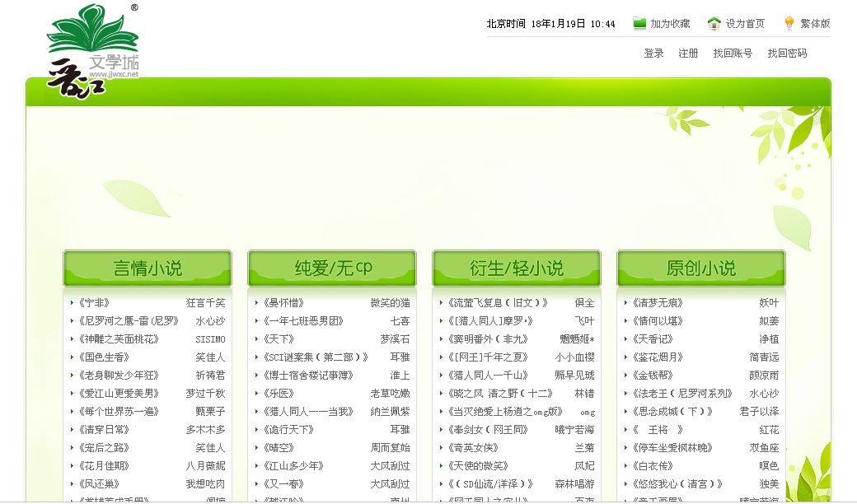The height and width of the screenshot is (504, 857).
Task: Open the 原创小说 section header
Action: pos(700,266)
